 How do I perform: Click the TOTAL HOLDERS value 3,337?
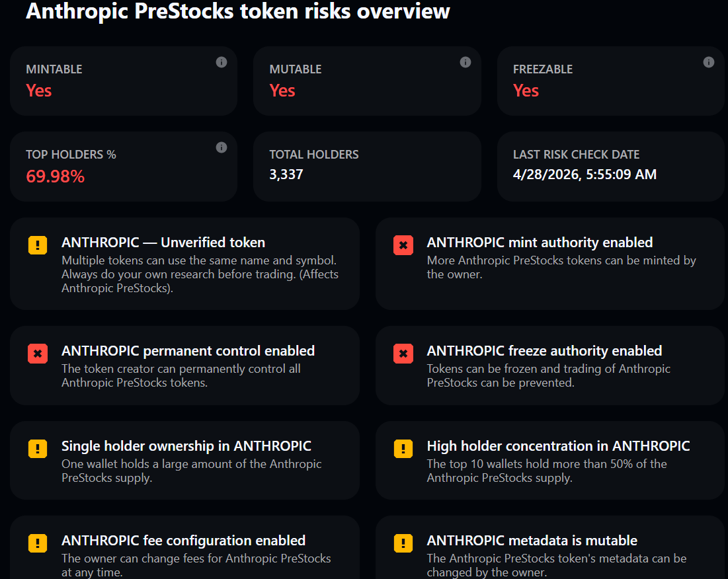(288, 174)
